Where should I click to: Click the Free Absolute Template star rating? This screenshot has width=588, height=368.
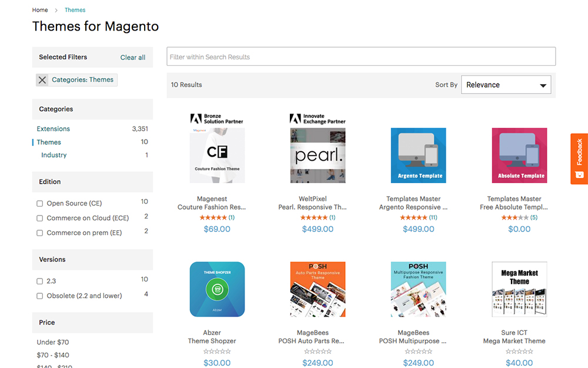515,217
